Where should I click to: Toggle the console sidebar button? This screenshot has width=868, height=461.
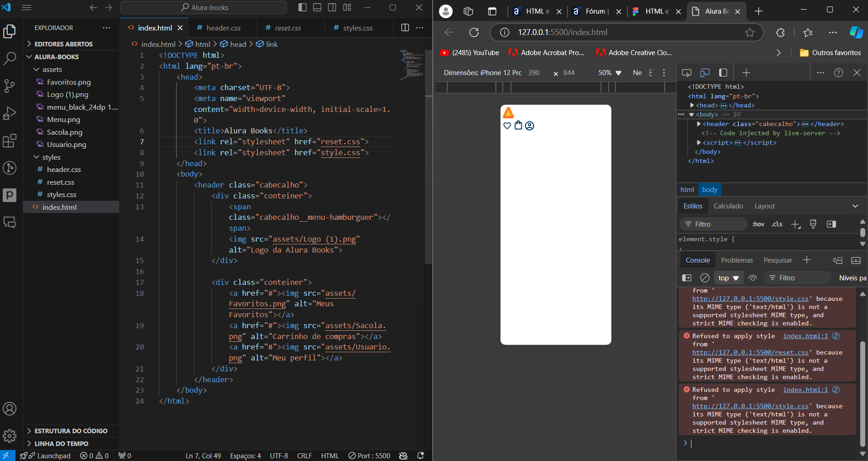click(686, 278)
